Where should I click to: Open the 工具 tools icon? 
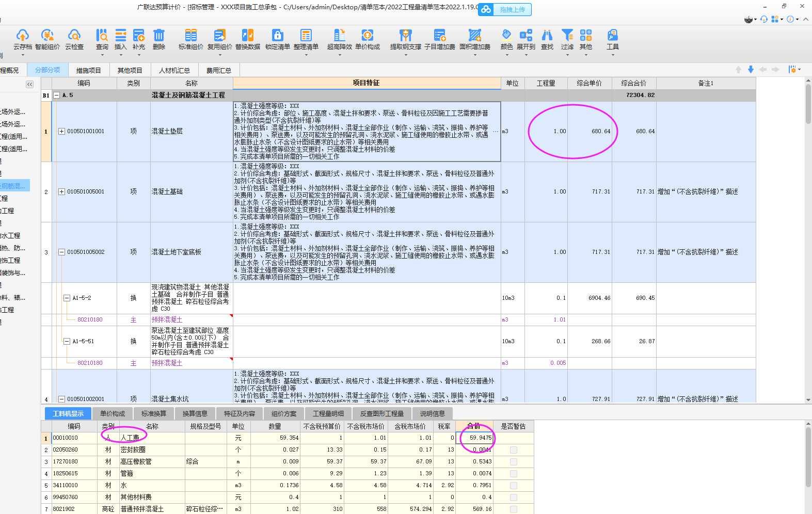(613, 39)
